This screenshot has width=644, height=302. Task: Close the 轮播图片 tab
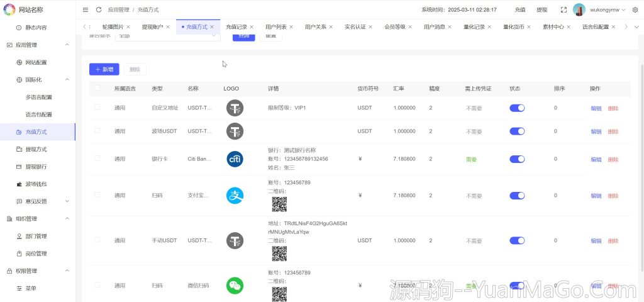coord(128,26)
